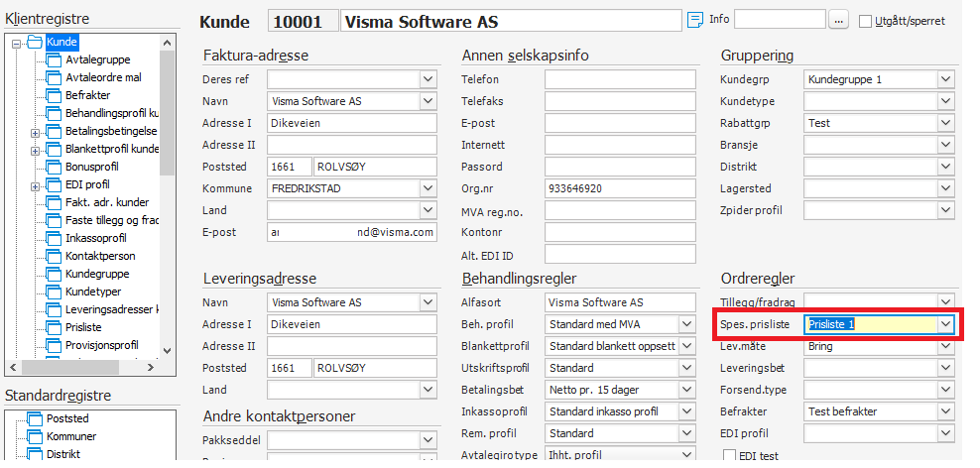Click the Faktura-adresse E-post field

click(352, 232)
